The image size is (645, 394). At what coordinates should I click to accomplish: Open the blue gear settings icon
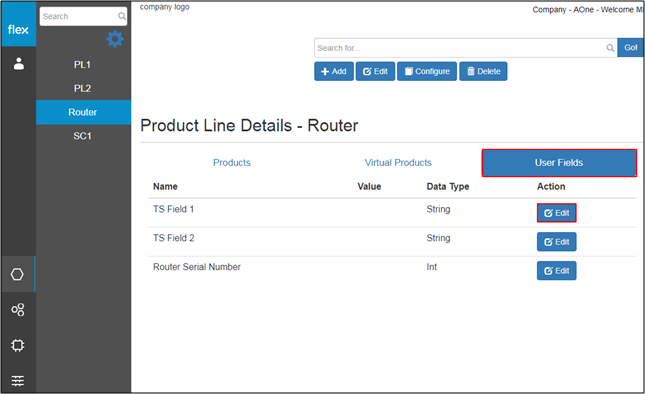(x=115, y=39)
